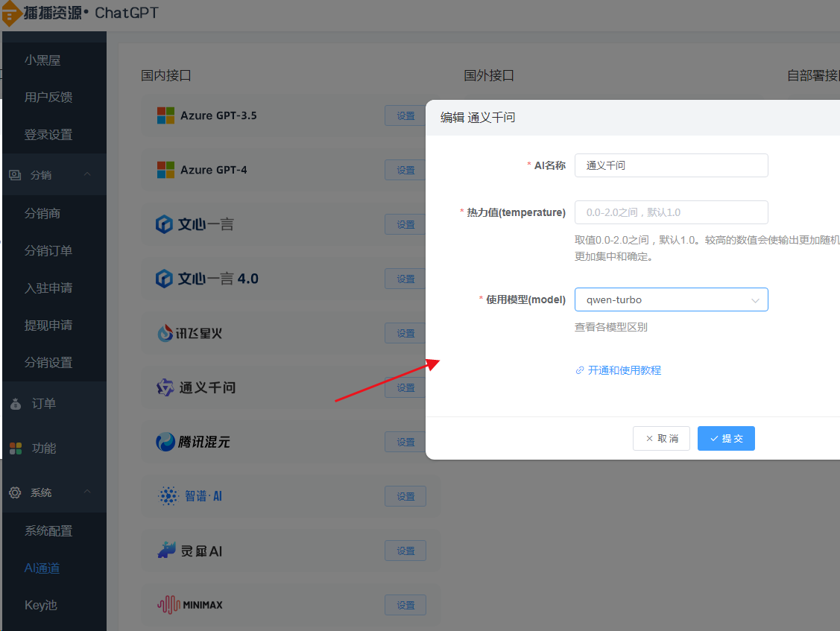The image size is (840, 631).
Task: Click the 系统 gear icon
Action: [x=15, y=492]
